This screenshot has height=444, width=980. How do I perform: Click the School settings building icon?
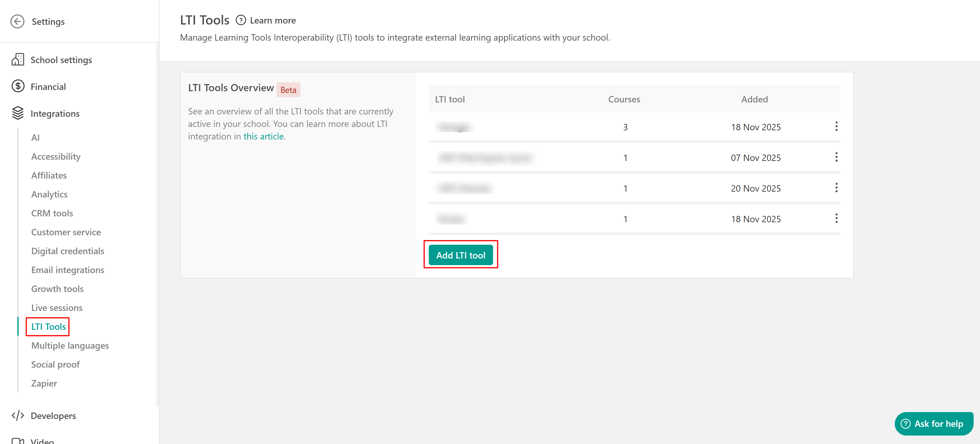click(x=18, y=60)
